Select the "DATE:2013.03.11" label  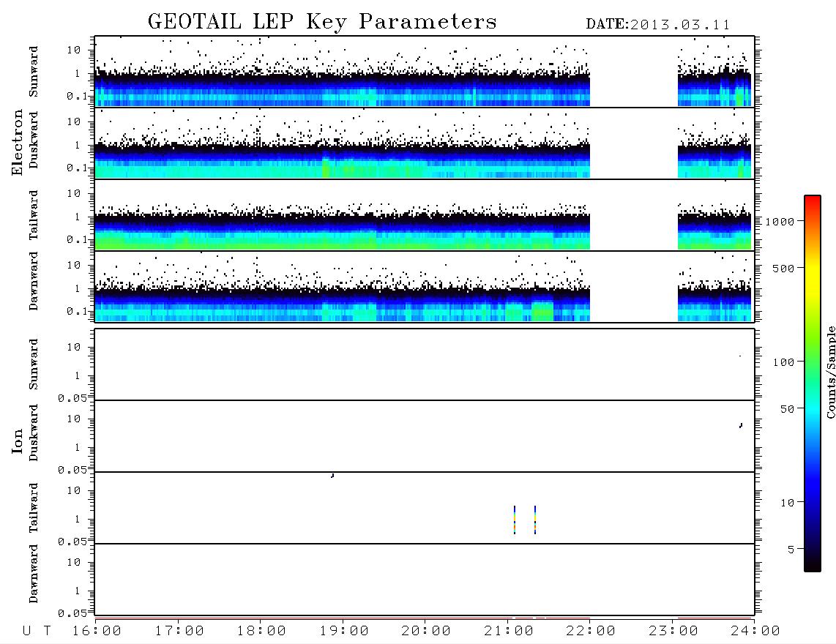[658, 25]
